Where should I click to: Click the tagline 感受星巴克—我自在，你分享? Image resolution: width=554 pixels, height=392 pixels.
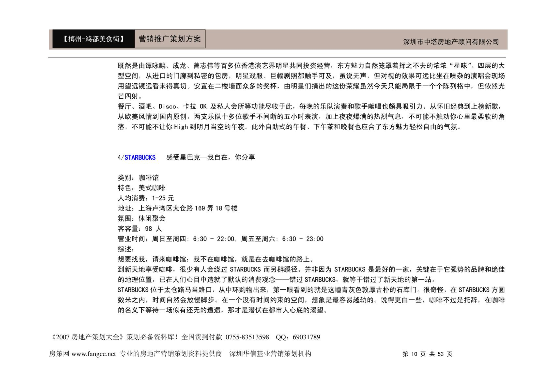(211, 157)
